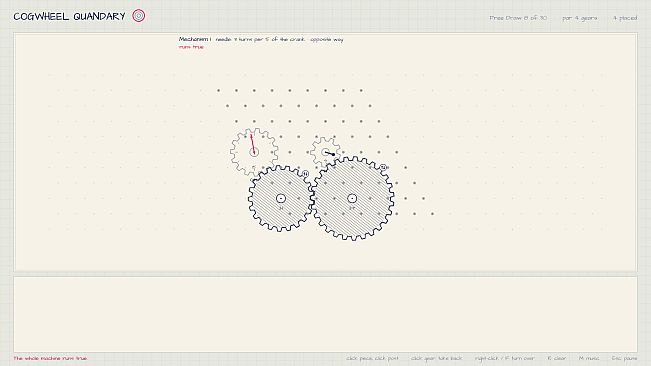This screenshot has height=366, width=651.
Task: Take back the largest hatched gear
Action: pos(352,198)
